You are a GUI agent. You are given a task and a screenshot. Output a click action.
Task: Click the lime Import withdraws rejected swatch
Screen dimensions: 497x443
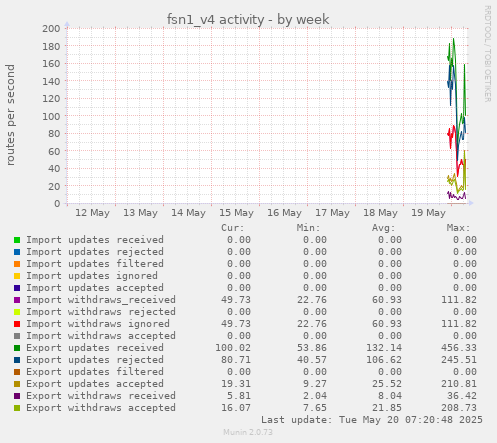pos(17,312)
